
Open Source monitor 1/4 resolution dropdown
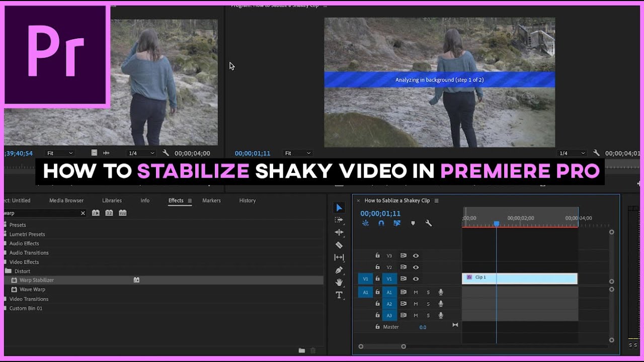point(142,153)
